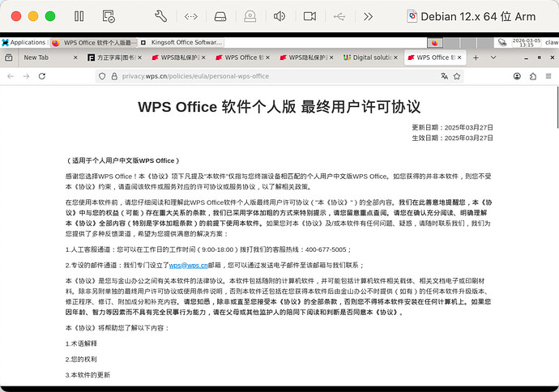559x392 pixels.
Task: Pause the virtual machine via toolbar
Action: coord(79,16)
